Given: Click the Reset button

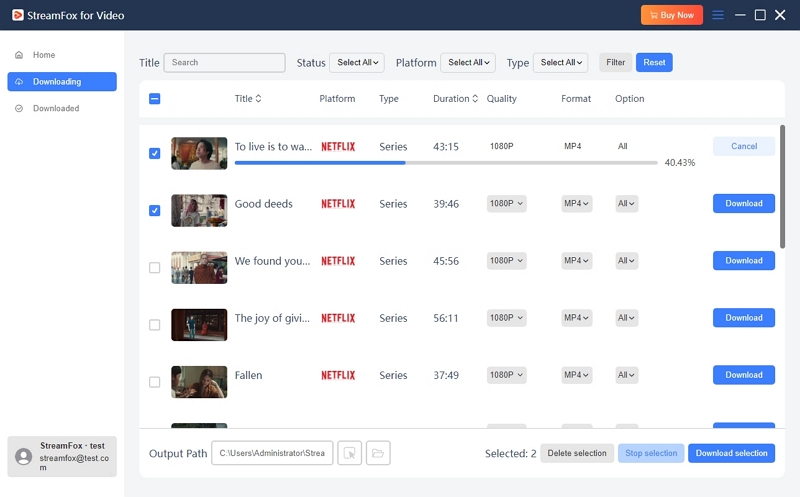Looking at the screenshot, I should [x=654, y=62].
